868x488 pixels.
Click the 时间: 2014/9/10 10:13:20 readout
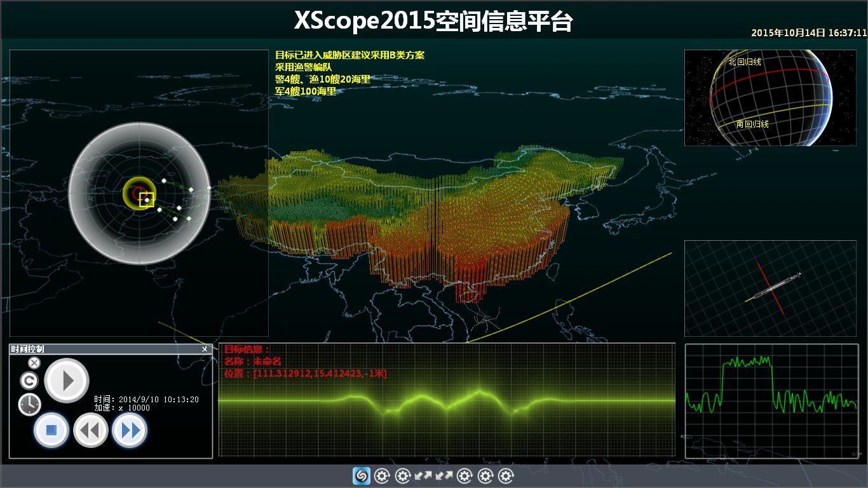[146, 400]
